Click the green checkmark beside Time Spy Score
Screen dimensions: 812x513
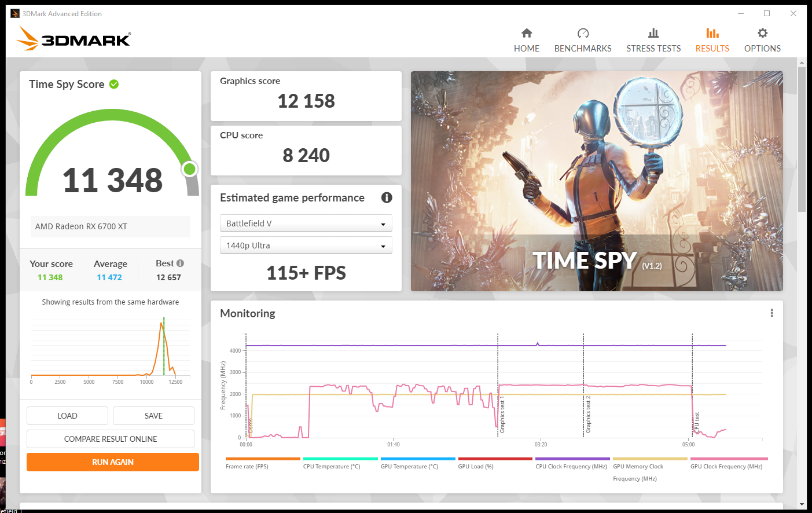[x=113, y=84]
